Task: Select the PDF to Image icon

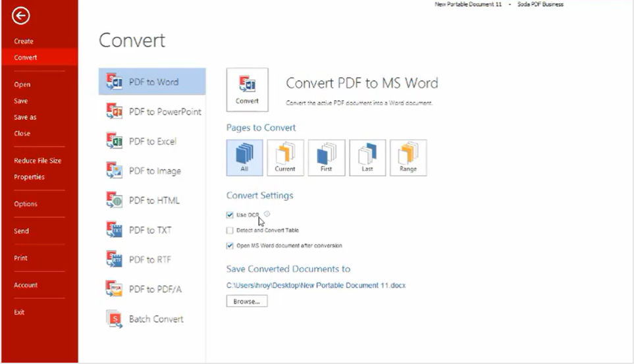Action: coord(115,170)
